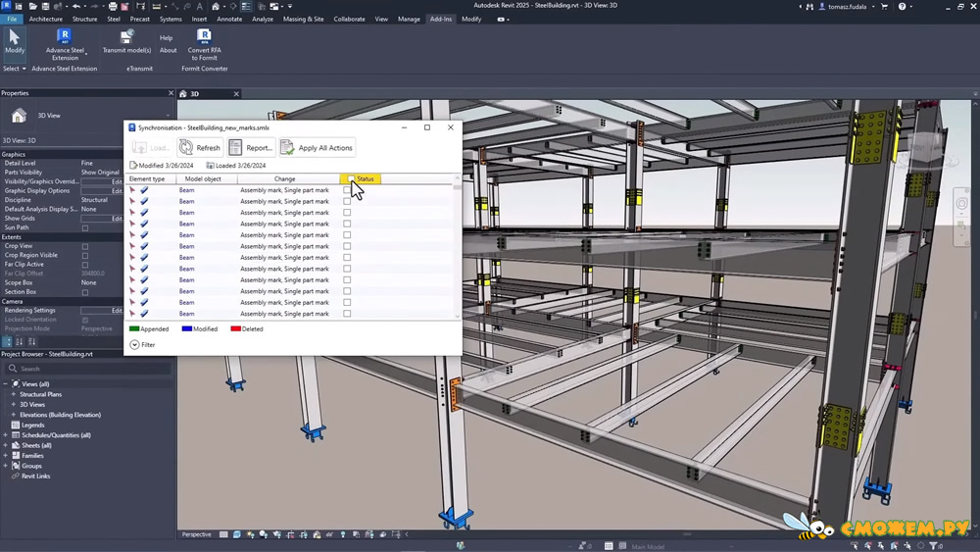Click Edit button for Rendering Settings
The height and width of the screenshot is (552, 980).
coord(102,311)
